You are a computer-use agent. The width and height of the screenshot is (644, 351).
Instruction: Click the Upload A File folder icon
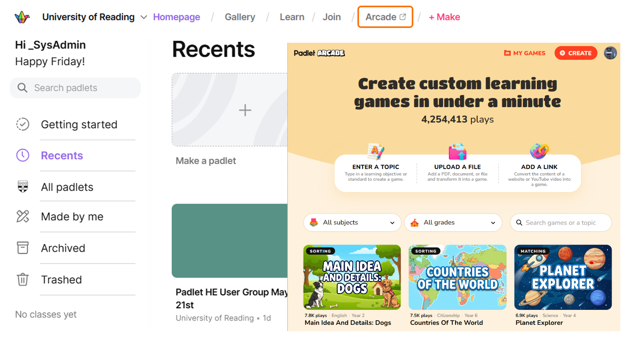point(457,151)
